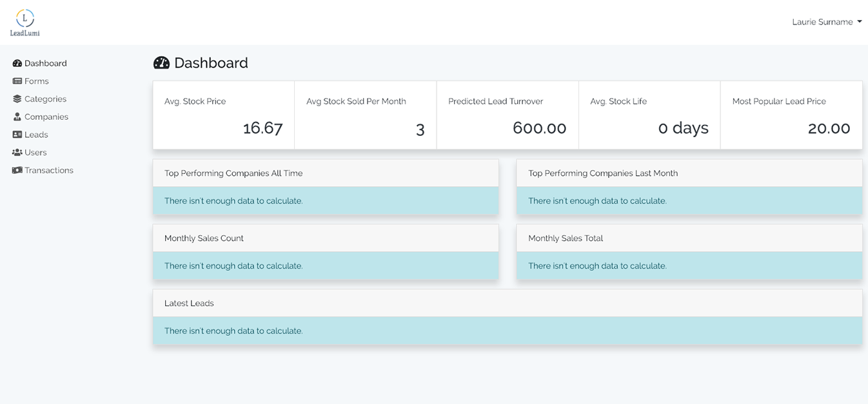
Task: Click the Users group icon
Action: coord(17,153)
